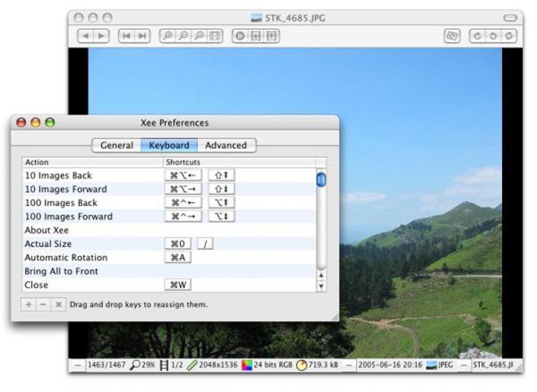Click the rotate clockwise toolbar icon
This screenshot has width=537, height=392.
tap(477, 36)
